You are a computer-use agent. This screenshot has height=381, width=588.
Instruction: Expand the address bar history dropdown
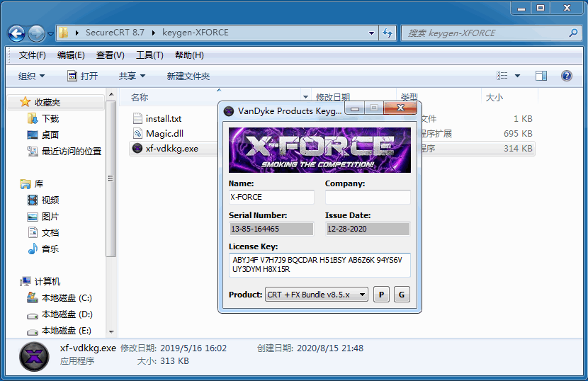coord(371,33)
